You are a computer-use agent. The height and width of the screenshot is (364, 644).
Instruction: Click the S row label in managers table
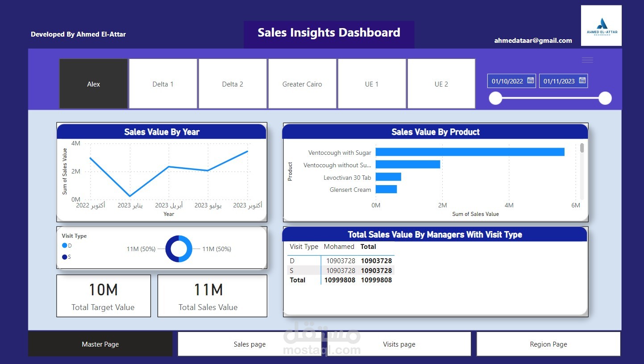pos(292,271)
